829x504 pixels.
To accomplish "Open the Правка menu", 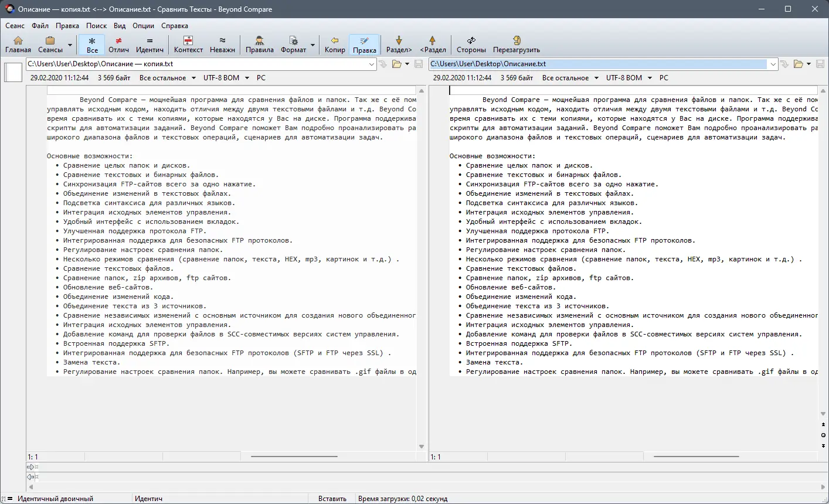I will tap(67, 26).
